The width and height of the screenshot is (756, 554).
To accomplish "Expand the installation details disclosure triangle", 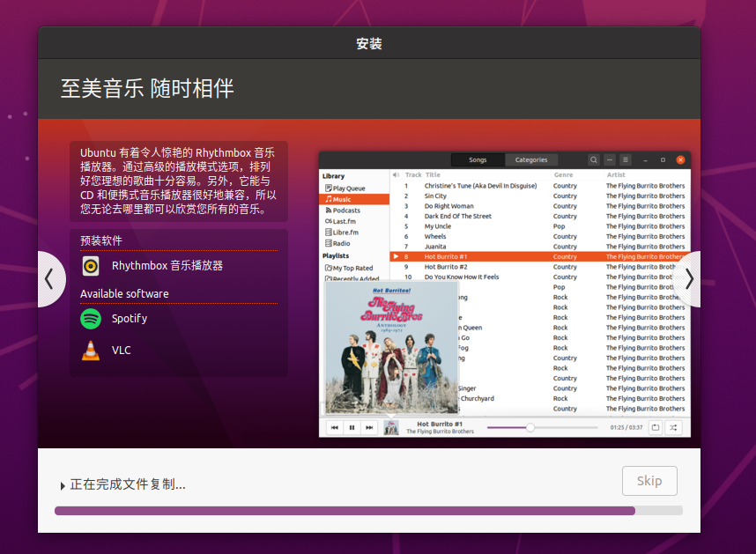I will click(x=63, y=485).
